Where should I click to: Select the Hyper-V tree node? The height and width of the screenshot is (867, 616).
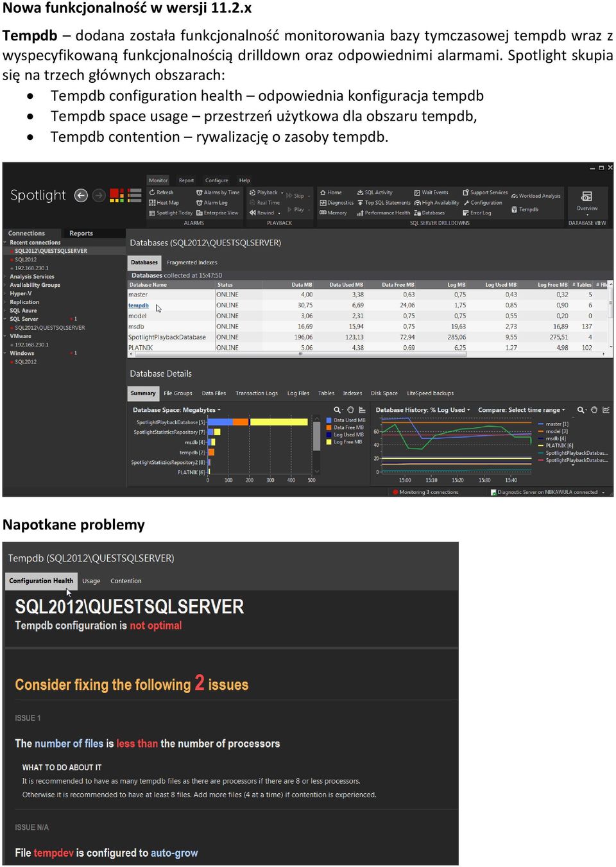click(x=21, y=293)
